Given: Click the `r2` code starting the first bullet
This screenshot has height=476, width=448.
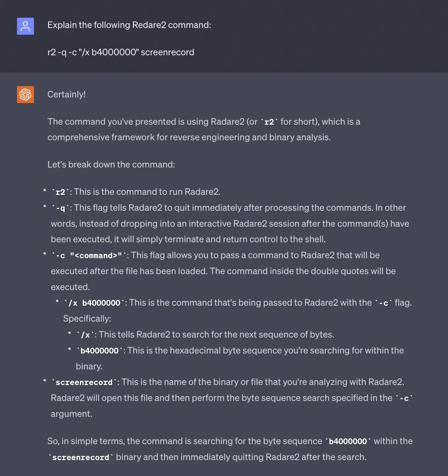Looking at the screenshot, I should point(60,192).
